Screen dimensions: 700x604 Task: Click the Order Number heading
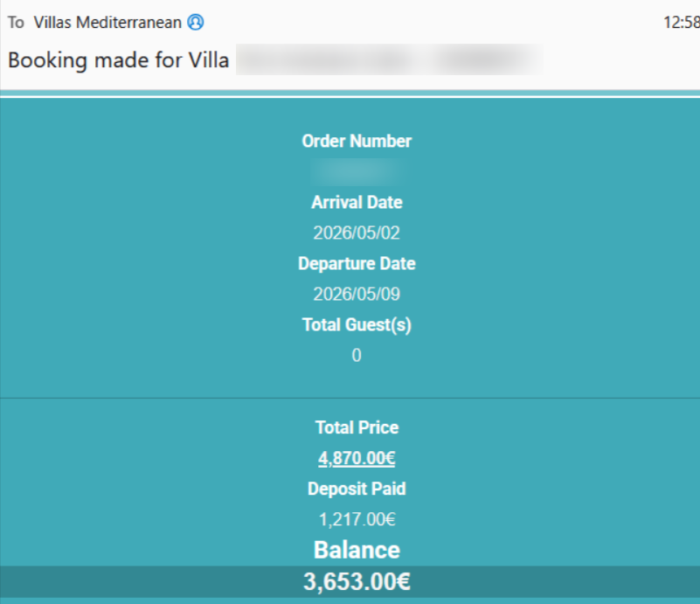point(357,141)
